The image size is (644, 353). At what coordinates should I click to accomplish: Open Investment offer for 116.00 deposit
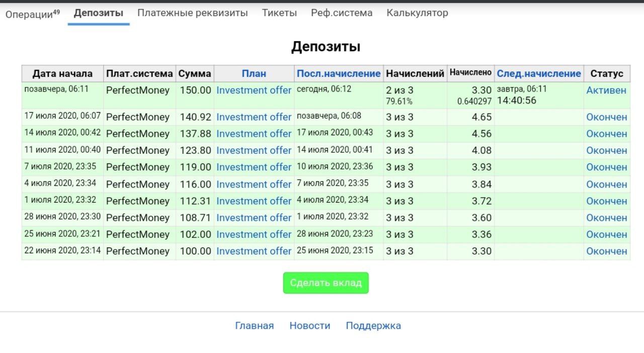254,185
